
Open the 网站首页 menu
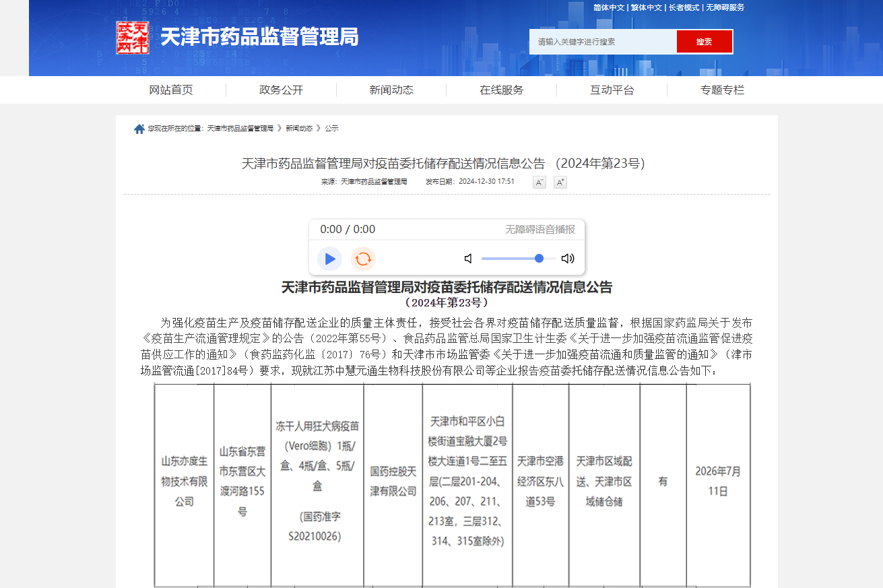tap(171, 90)
